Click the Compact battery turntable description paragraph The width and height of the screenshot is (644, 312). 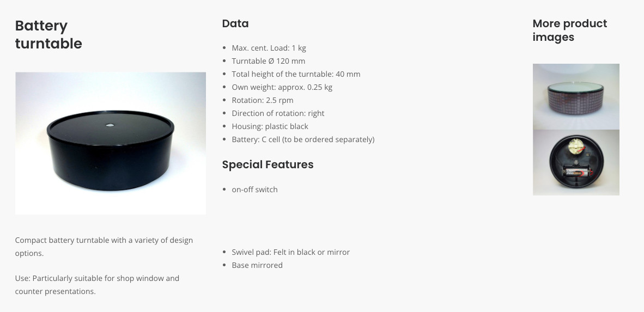104,247
